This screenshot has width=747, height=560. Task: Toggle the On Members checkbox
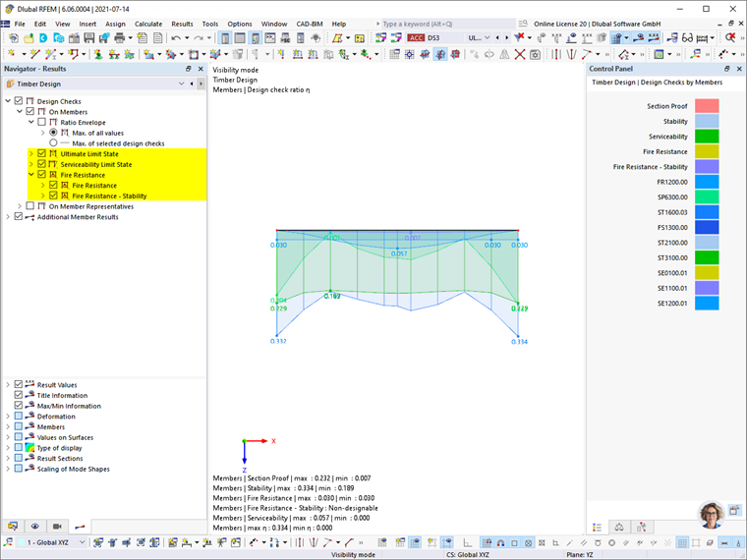[30, 111]
